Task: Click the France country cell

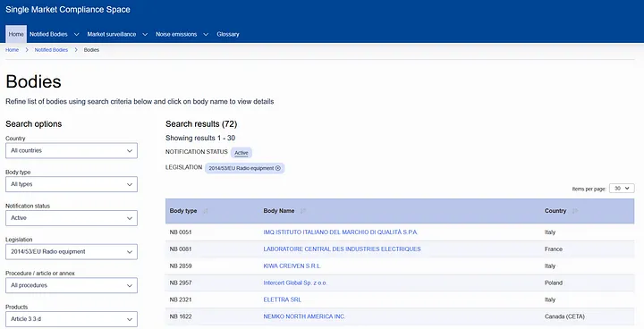Action: pos(554,249)
